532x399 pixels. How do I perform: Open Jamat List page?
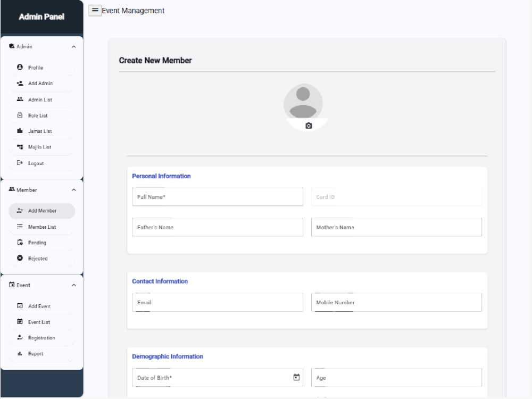(41, 131)
